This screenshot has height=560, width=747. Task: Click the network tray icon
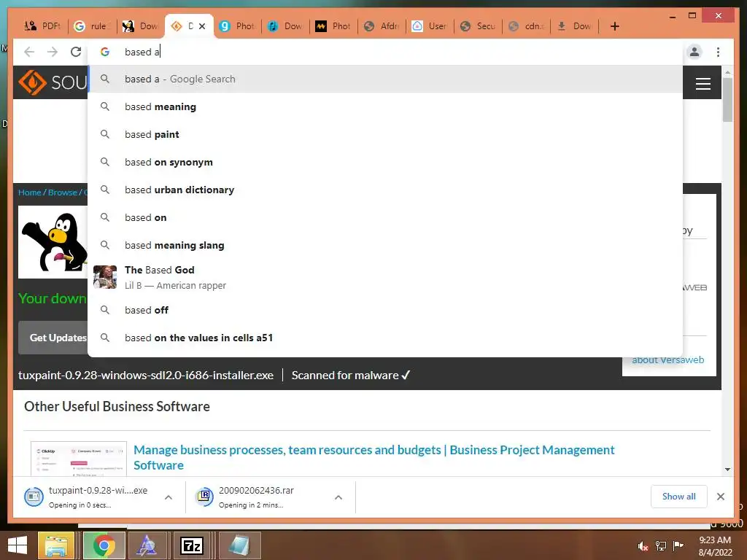coord(661,546)
